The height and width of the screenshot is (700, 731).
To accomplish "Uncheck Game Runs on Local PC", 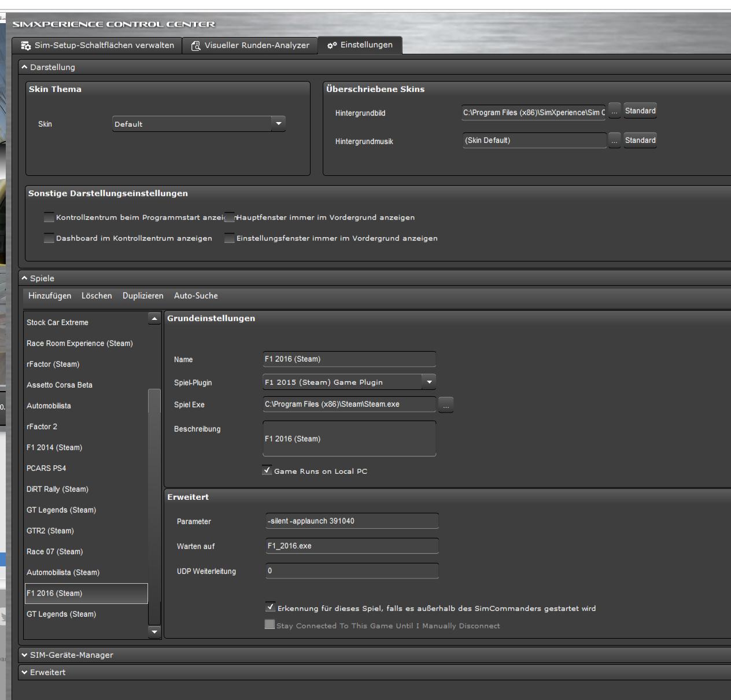I will (x=267, y=470).
